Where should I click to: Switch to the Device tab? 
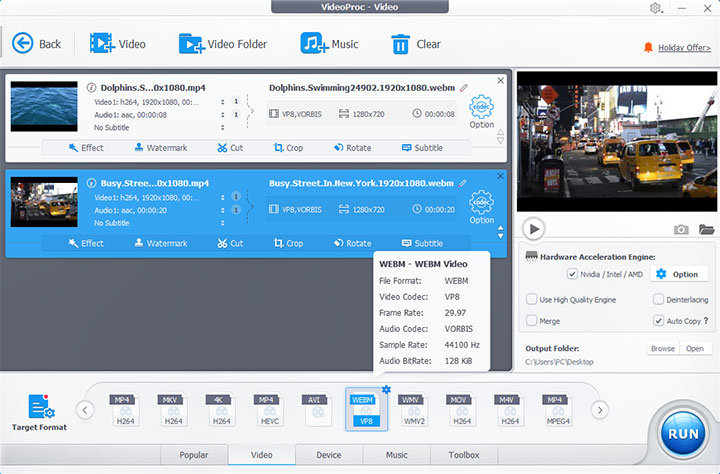[329, 455]
